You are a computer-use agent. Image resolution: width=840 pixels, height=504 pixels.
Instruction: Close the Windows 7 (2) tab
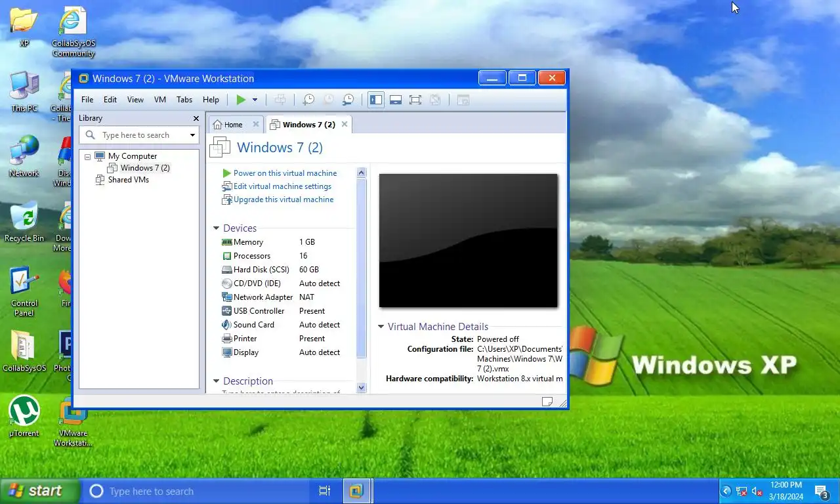tap(345, 124)
